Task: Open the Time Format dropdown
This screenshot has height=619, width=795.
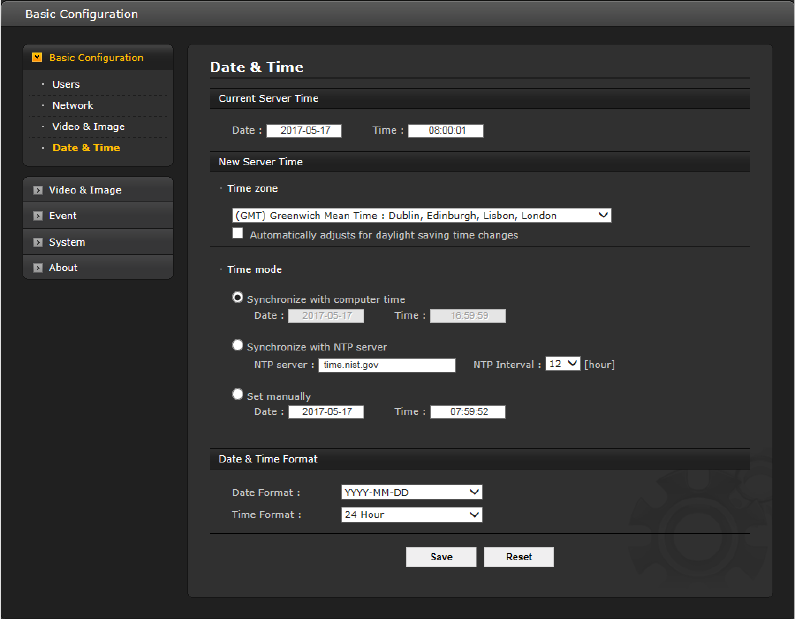Action: [412, 515]
